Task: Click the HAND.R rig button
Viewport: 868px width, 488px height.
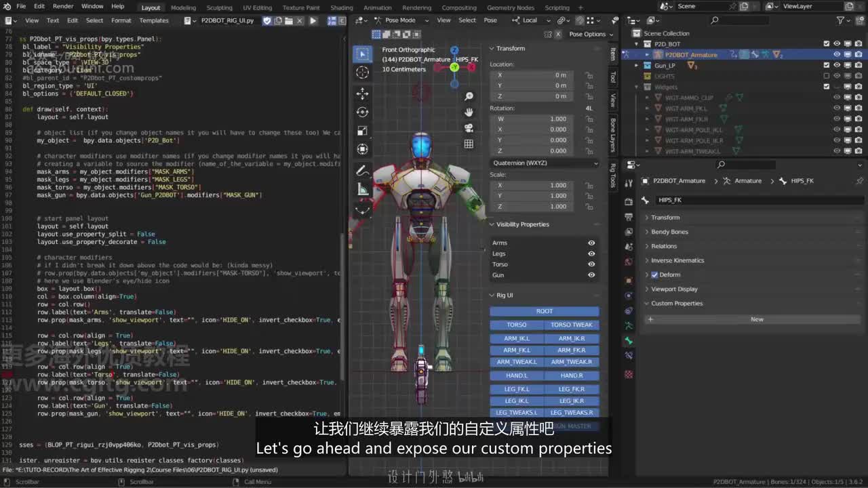Action: click(x=572, y=375)
